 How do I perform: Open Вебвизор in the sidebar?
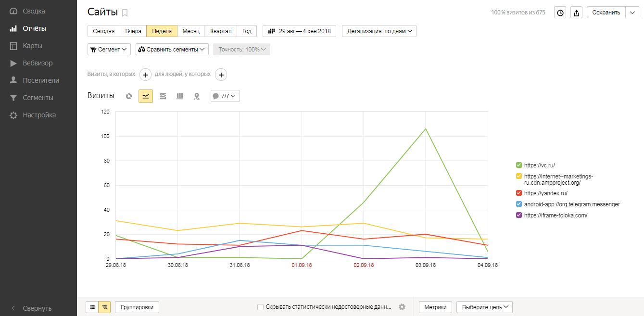(x=38, y=63)
